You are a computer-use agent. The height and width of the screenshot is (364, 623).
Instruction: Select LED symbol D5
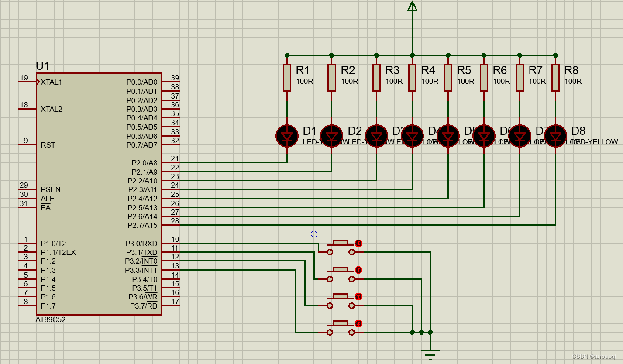pos(448,136)
